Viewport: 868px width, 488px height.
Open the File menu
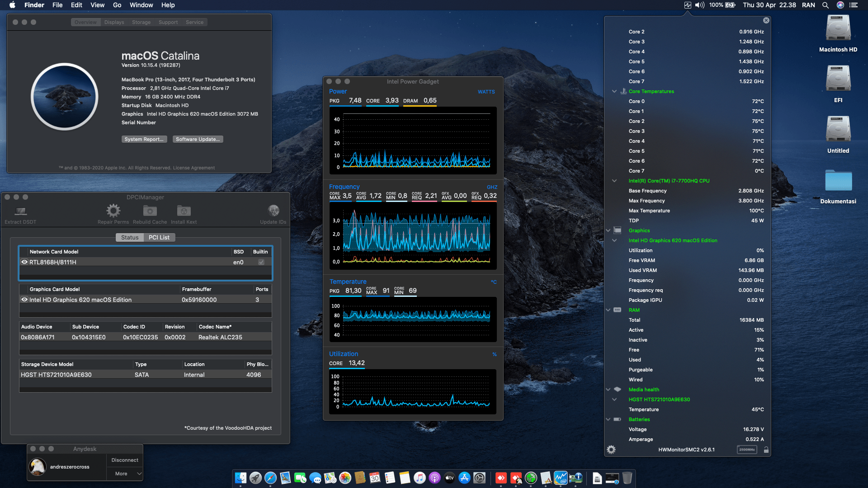[57, 5]
